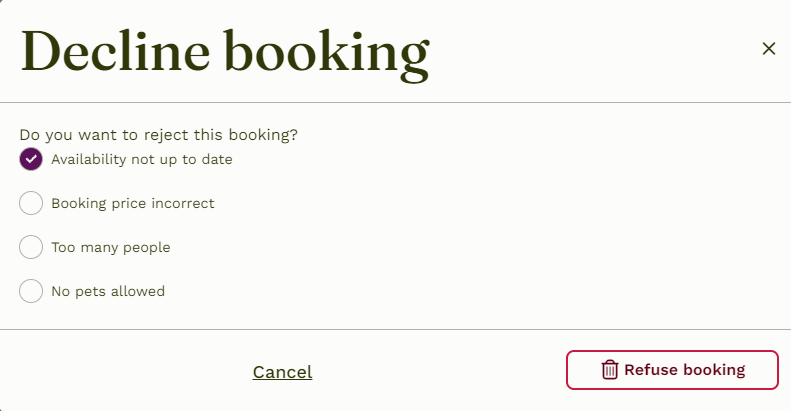Click the question mark ending the reject prompt
The width and height of the screenshot is (791, 411).
294,135
